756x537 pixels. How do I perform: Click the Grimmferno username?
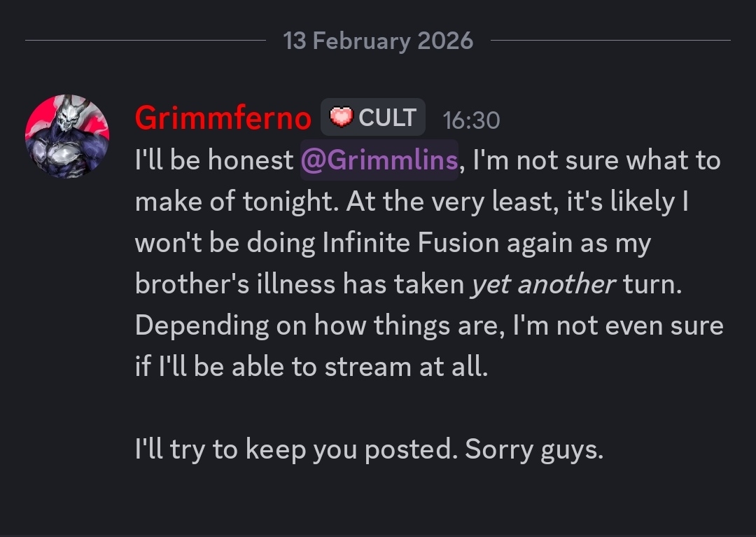[x=223, y=118]
